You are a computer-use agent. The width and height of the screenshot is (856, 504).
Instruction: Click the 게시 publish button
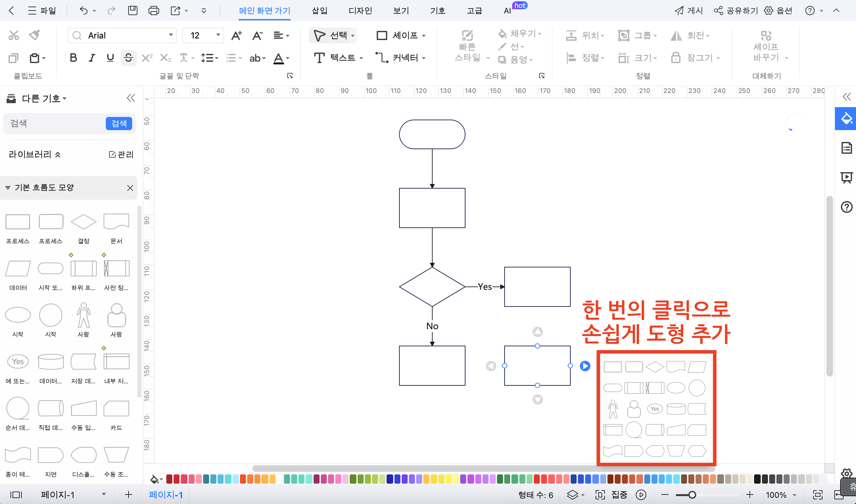pyautogui.click(x=688, y=11)
